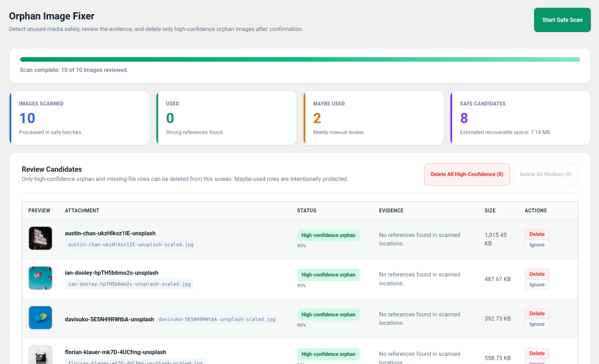Click the 392.73 KB size value
Image resolution: width=599 pixels, height=364 pixels.
tap(497, 318)
